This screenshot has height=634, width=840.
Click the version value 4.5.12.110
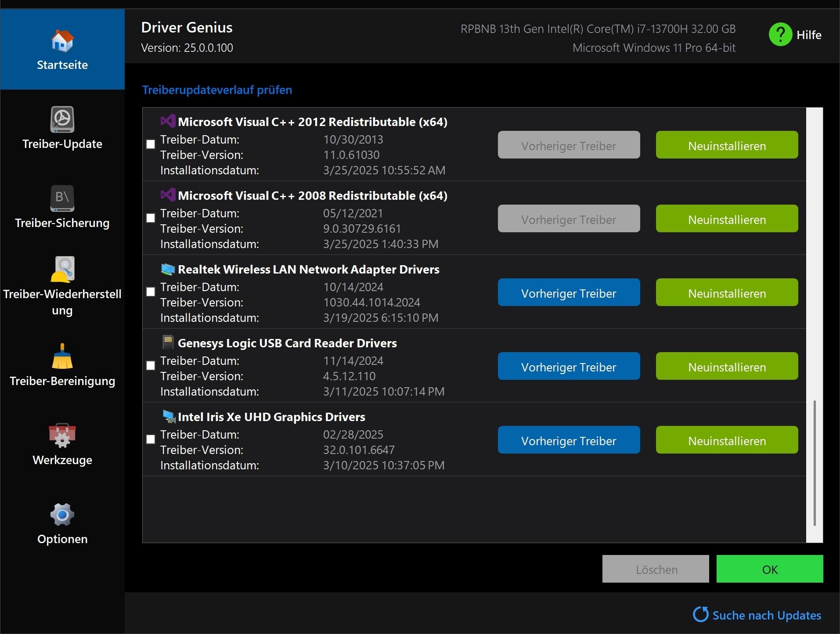(x=349, y=376)
